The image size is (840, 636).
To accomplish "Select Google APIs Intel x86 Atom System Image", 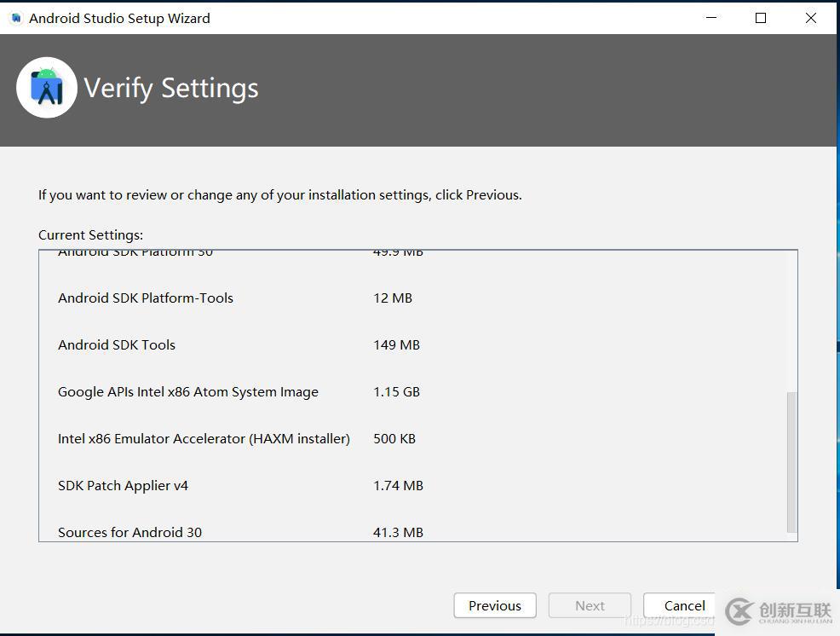I will point(188,391).
